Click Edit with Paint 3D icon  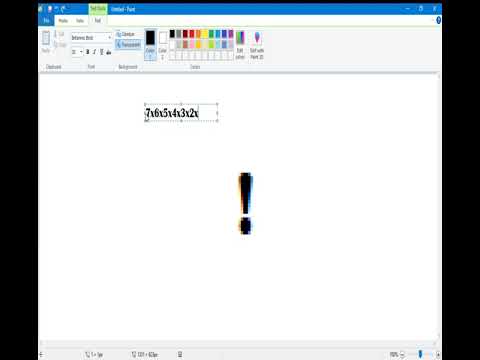click(257, 45)
